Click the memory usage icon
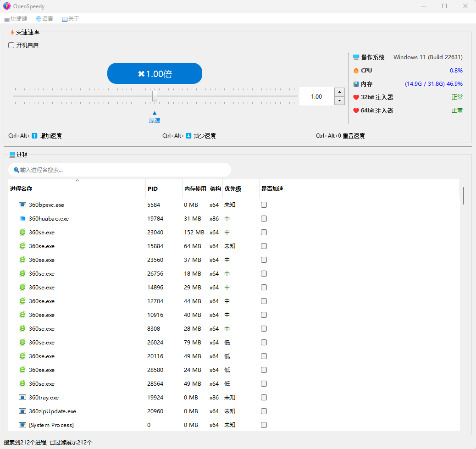 [356, 84]
